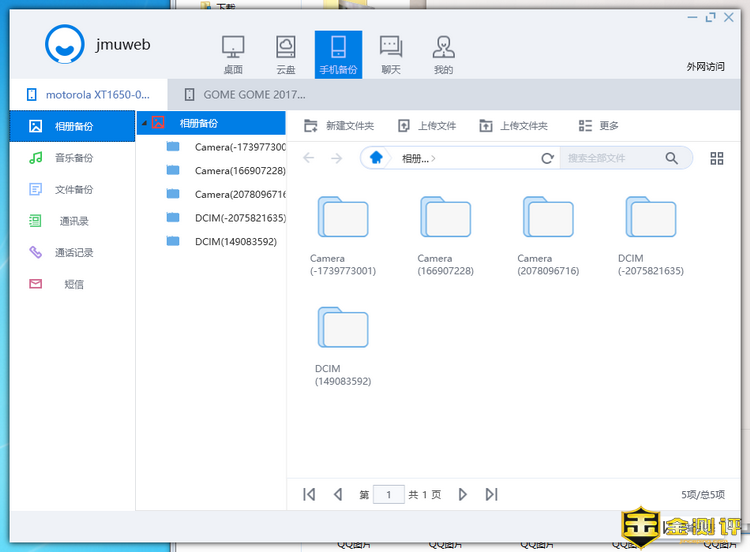
Task: Select 音乐备份 in the sidebar
Action: pyautogui.click(x=73, y=158)
